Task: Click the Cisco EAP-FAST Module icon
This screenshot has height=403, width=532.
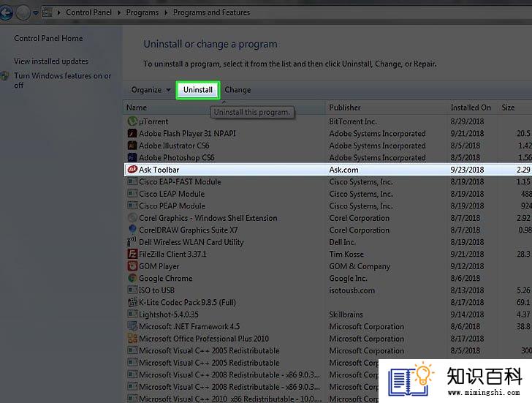Action: [x=132, y=181]
